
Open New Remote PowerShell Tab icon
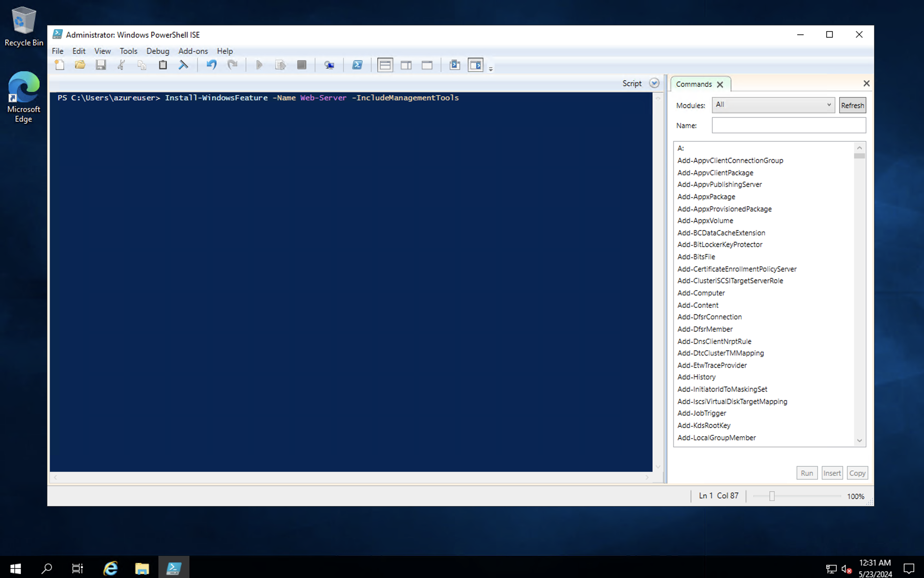(329, 65)
